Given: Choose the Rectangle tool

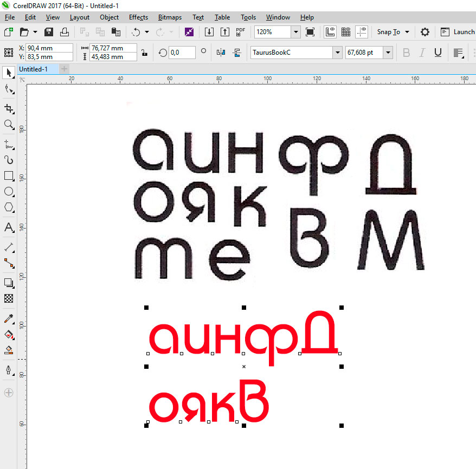Looking at the screenshot, I should pyautogui.click(x=9, y=175).
